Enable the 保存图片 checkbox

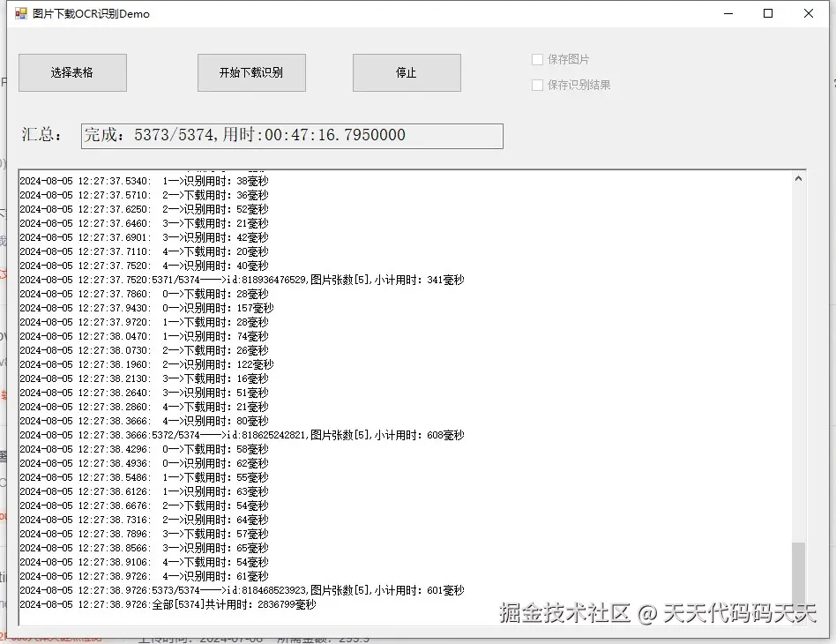tap(538, 59)
